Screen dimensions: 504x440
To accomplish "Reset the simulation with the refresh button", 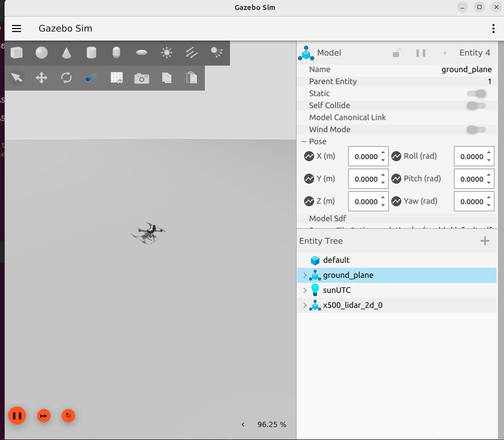I will tap(68, 415).
